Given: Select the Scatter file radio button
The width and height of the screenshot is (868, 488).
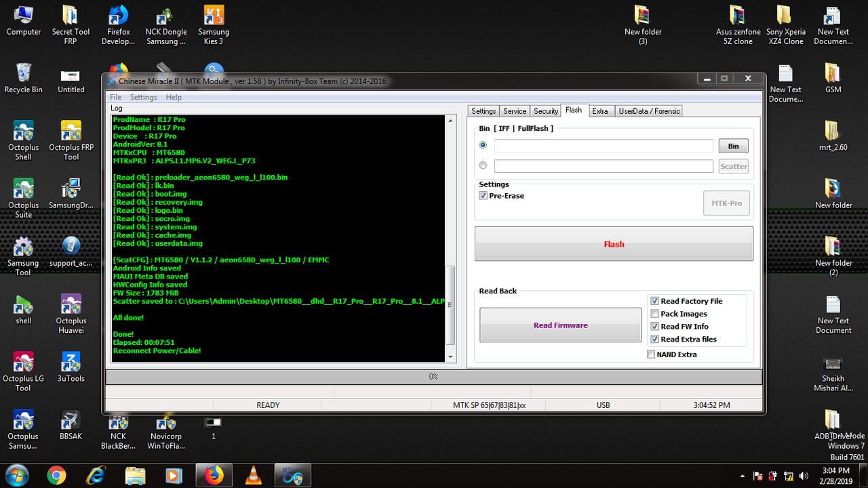Looking at the screenshot, I should [483, 165].
